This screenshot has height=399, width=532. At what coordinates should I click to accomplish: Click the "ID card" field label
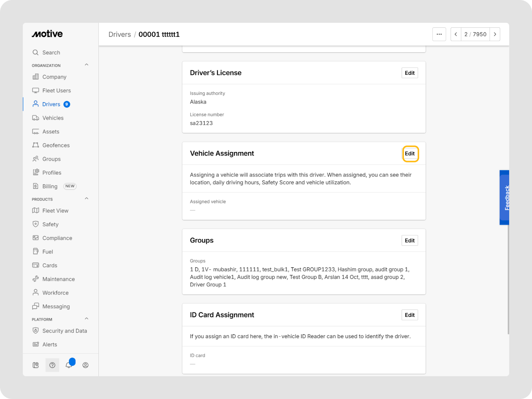coord(198,355)
